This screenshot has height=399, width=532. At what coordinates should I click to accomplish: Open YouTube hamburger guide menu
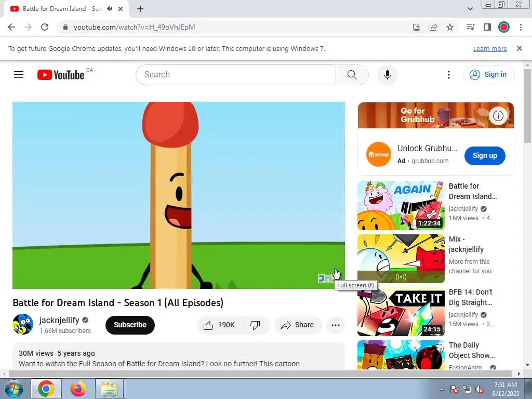[x=19, y=75]
